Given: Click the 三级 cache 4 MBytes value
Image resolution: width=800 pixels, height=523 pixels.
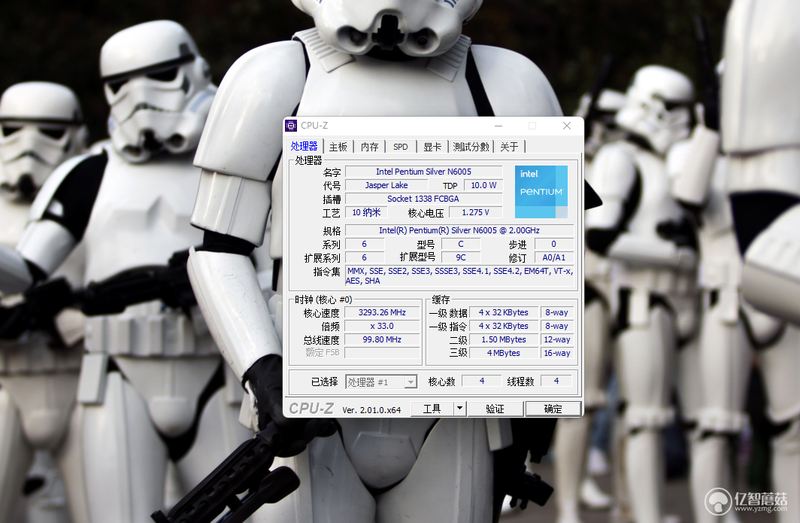Looking at the screenshot, I should coord(504,353).
